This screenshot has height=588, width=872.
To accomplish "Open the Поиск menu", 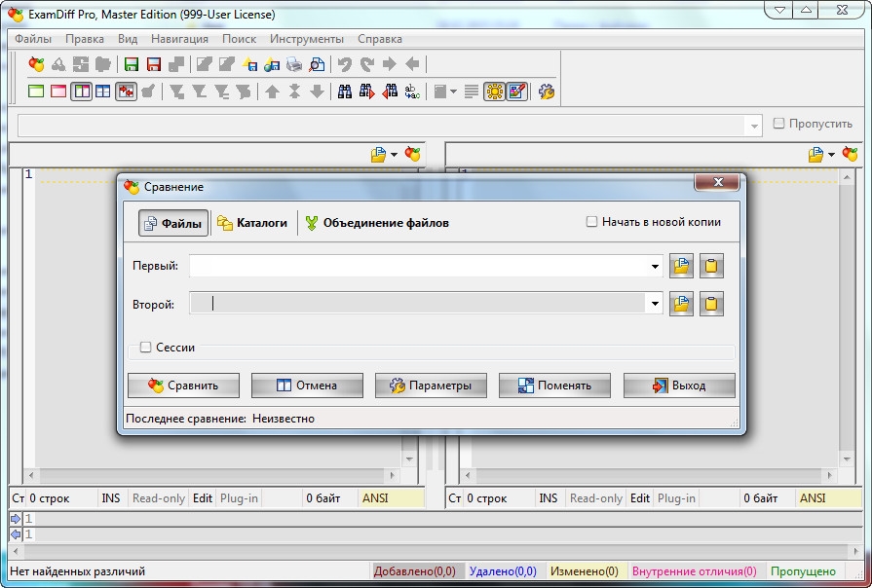I will point(239,39).
